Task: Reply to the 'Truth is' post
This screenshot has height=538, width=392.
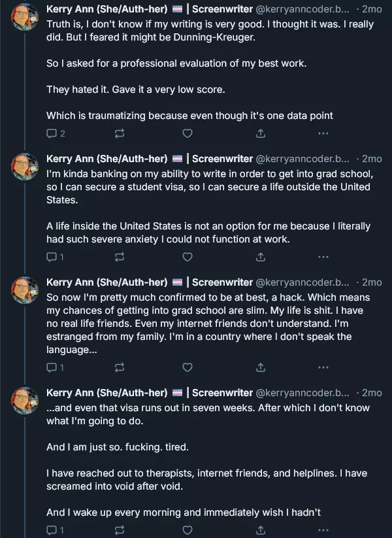Action: coord(52,133)
